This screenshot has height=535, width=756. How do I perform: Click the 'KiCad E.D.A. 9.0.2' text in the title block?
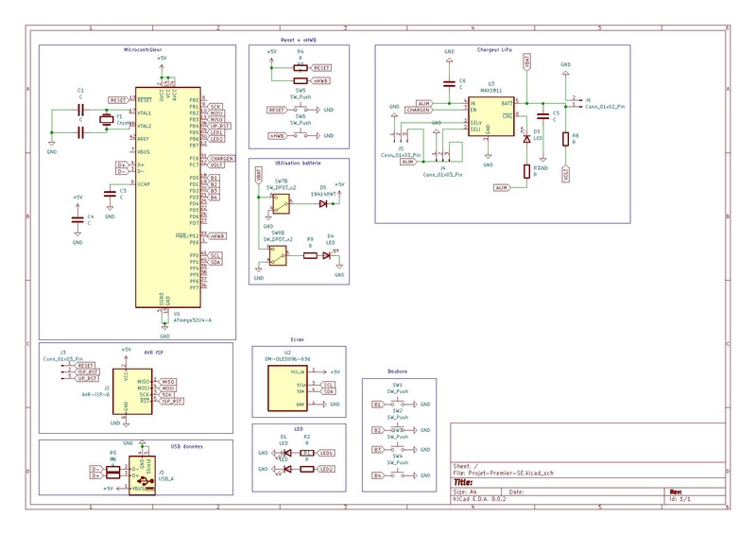click(480, 499)
